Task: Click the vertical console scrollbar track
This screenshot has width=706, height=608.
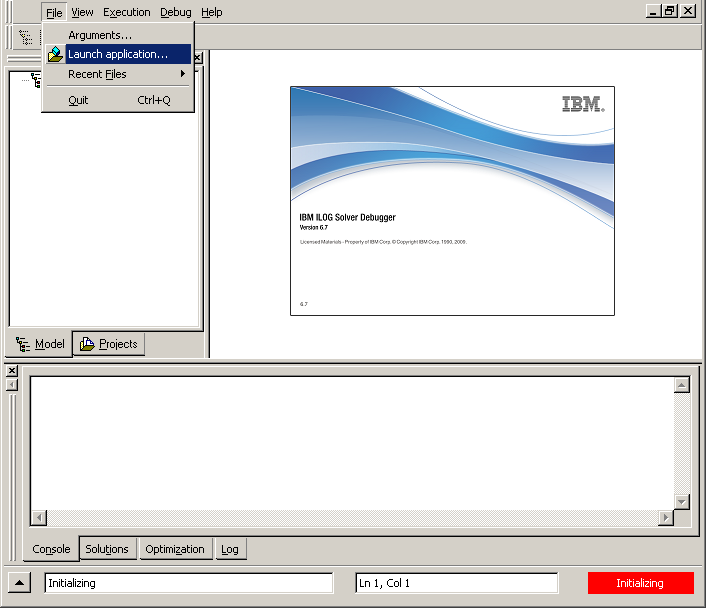Action: pyautogui.click(x=682, y=443)
